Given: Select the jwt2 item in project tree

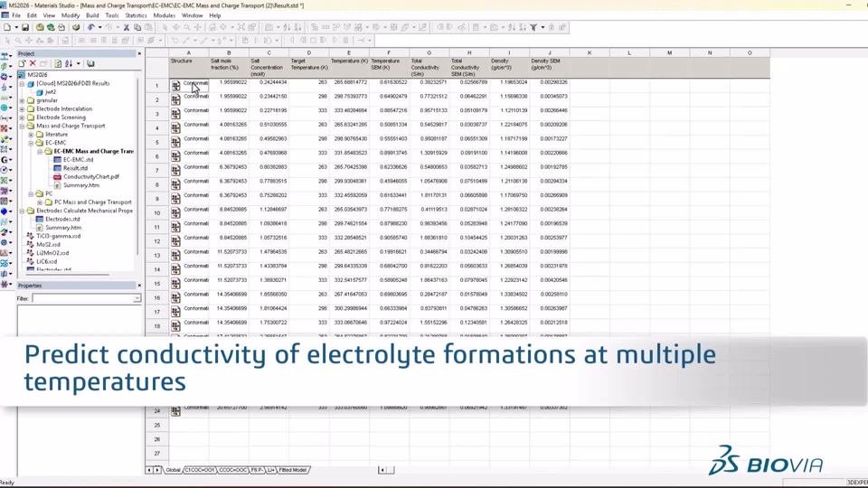Looking at the screenshot, I should 51,92.
